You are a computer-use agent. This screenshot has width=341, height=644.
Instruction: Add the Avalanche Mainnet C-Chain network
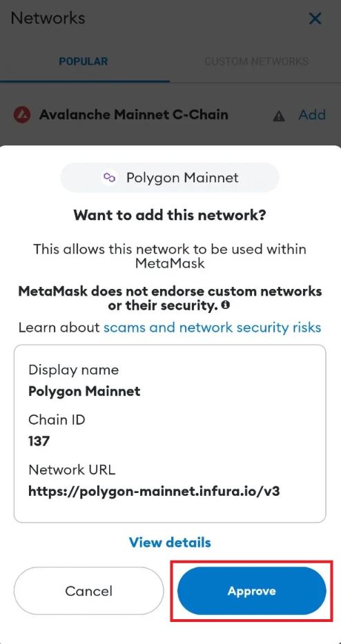[x=312, y=114]
